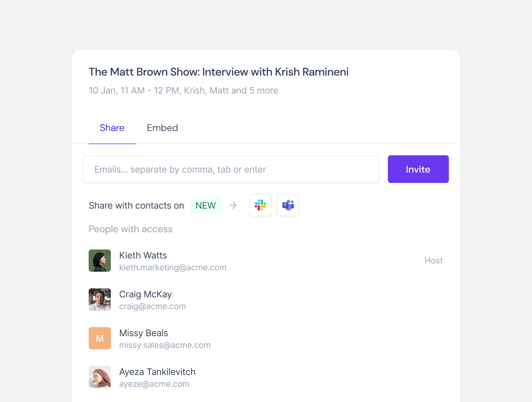Click Ayeza Tankilevitch's profile photo
Viewport: 532px width, 402px height.
tap(100, 377)
